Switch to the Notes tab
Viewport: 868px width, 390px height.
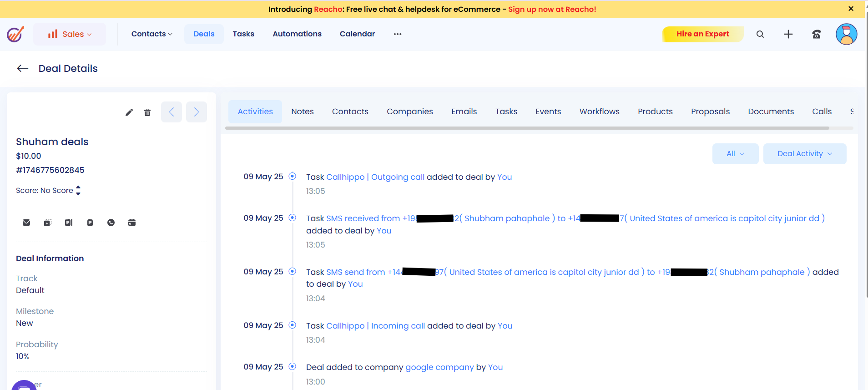point(303,111)
